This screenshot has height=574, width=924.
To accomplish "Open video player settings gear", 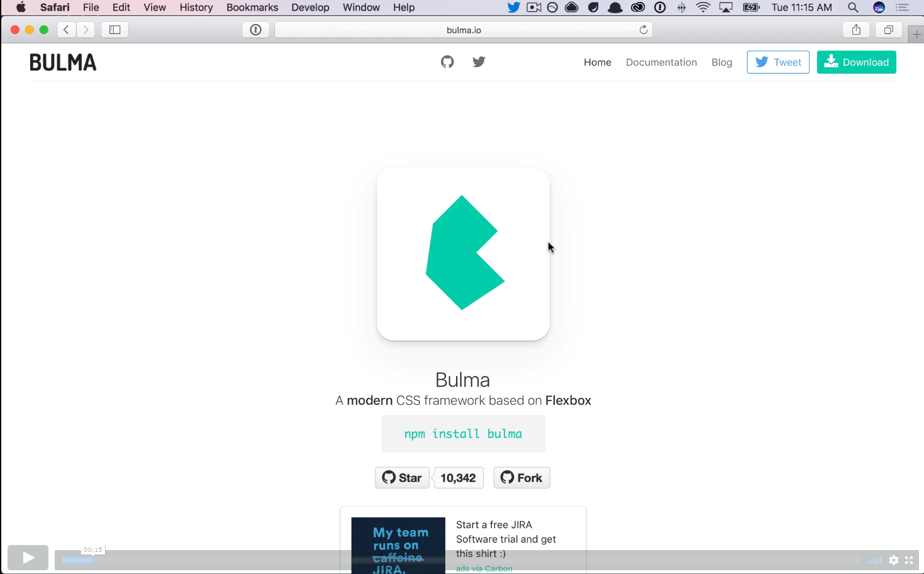I will coord(894,560).
